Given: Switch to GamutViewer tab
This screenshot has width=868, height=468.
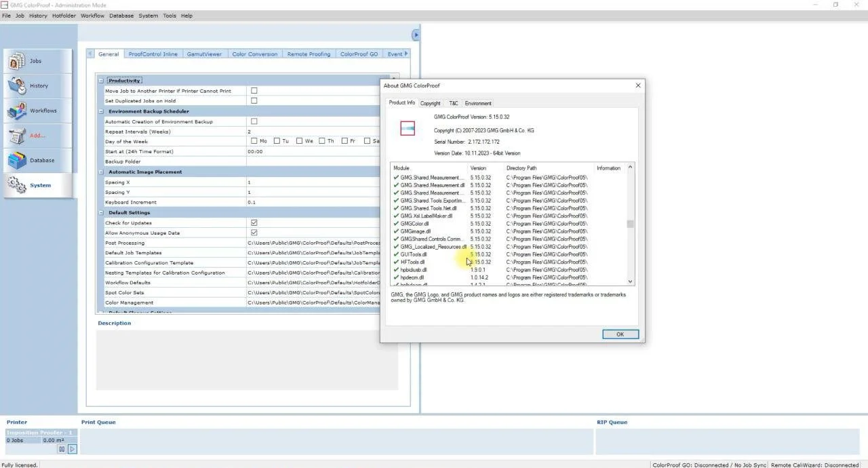Looking at the screenshot, I should [x=204, y=54].
